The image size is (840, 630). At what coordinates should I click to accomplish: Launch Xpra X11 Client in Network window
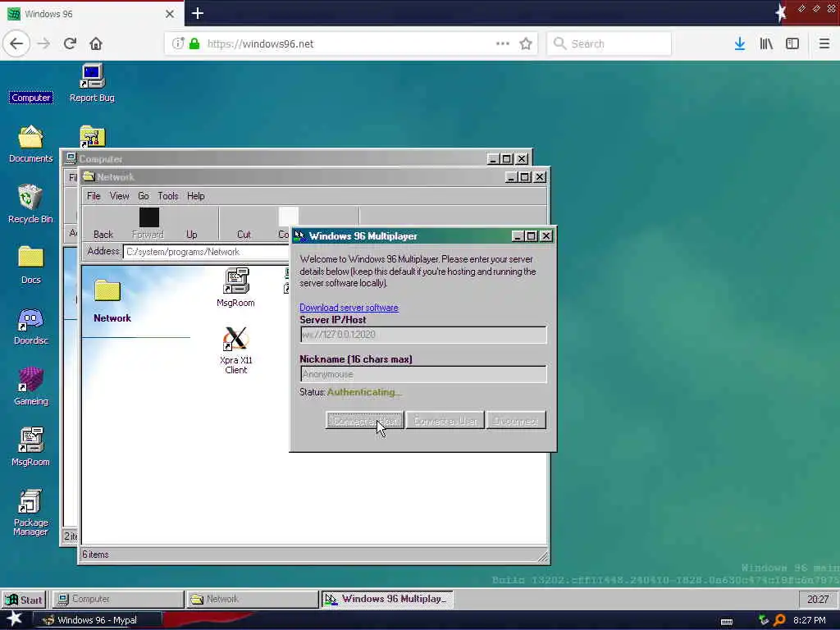point(235,350)
